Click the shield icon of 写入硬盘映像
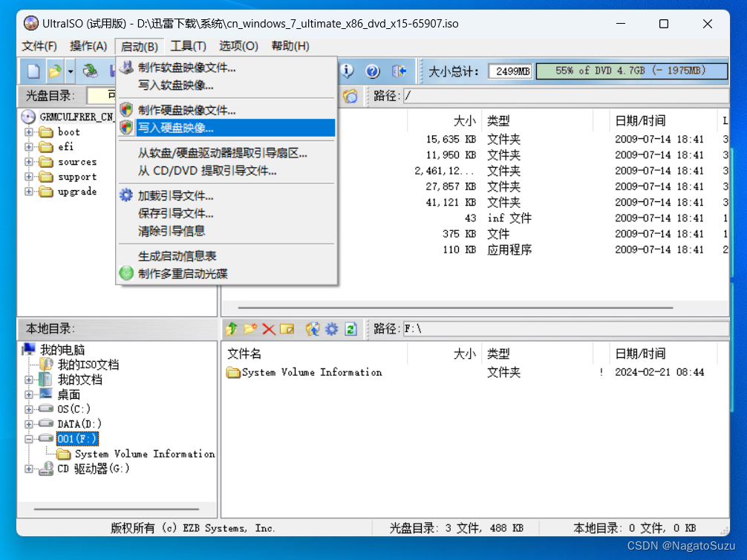Viewport: 747px width, 560px height. (126, 128)
